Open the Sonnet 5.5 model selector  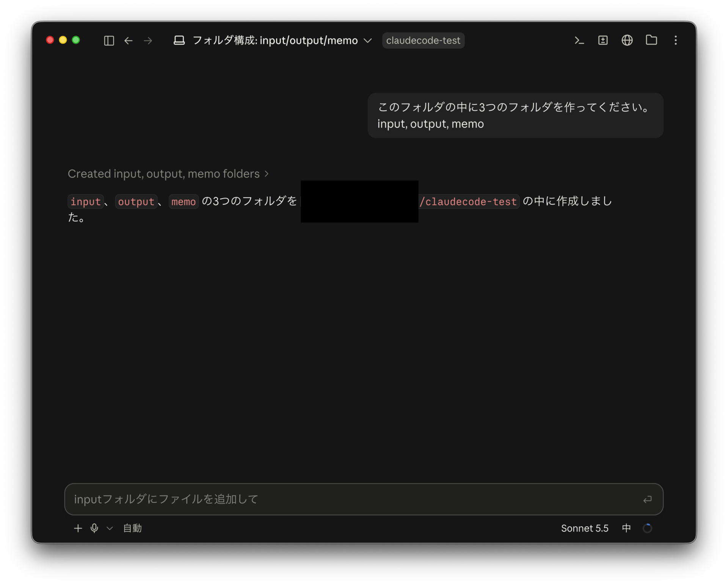pyautogui.click(x=585, y=528)
